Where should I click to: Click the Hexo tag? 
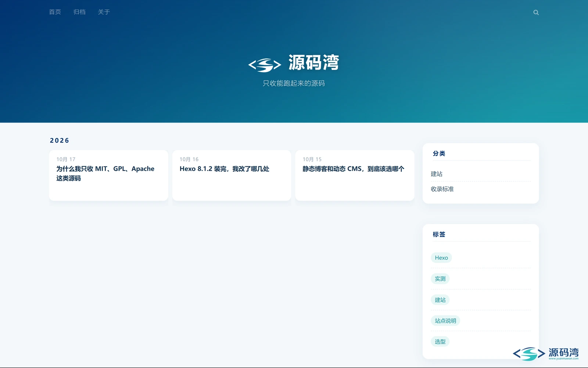(441, 258)
